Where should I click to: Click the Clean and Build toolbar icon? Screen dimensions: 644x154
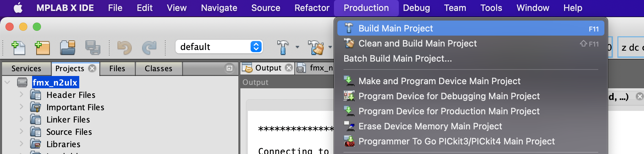[316, 47]
